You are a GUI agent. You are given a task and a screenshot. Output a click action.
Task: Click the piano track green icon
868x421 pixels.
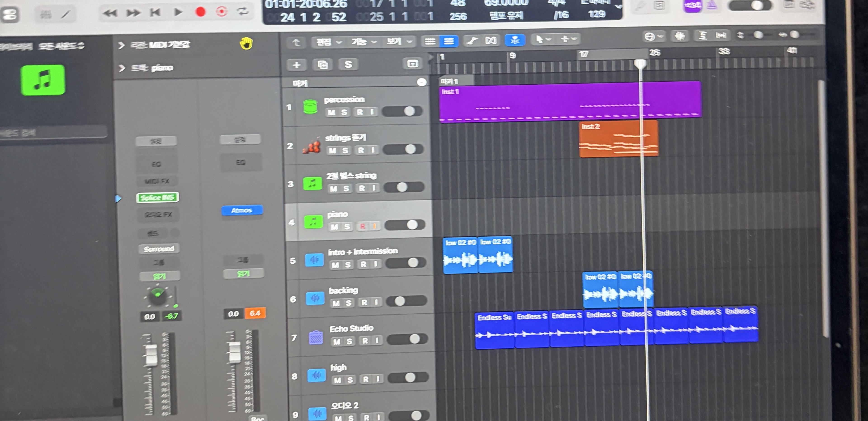(x=313, y=222)
